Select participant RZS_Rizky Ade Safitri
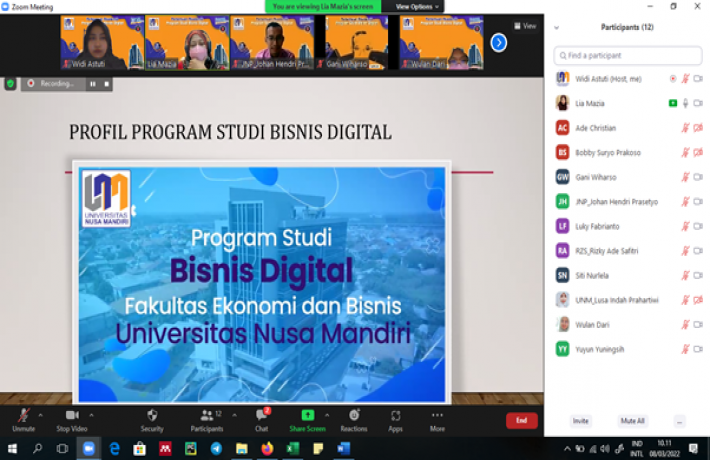This screenshot has height=460, width=710. (628, 251)
